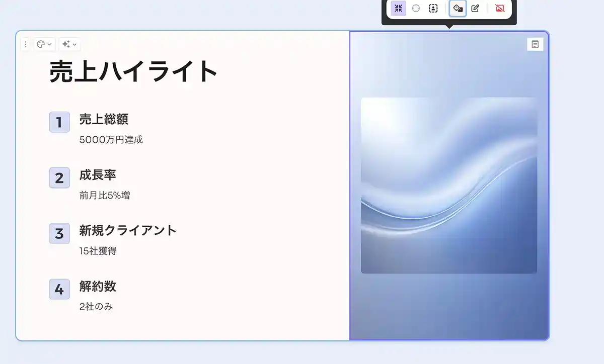Viewport: 604px width, 364px height.
Task: Click the number 1 list badge
Action: [x=59, y=122]
